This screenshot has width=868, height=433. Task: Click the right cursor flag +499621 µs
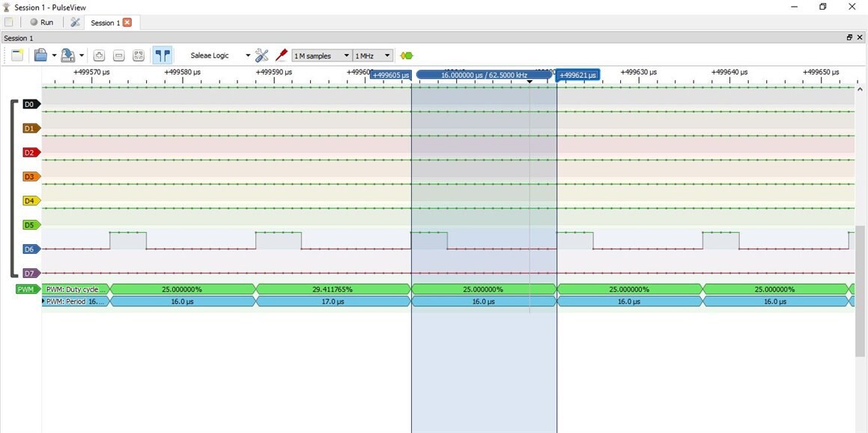(x=578, y=75)
